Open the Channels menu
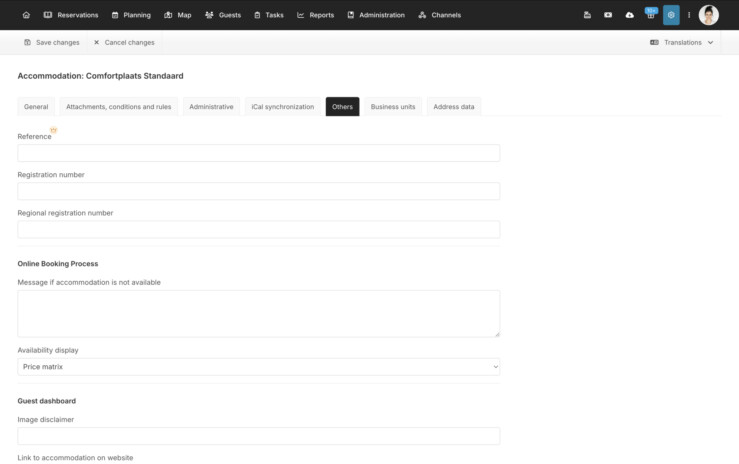 click(x=439, y=15)
